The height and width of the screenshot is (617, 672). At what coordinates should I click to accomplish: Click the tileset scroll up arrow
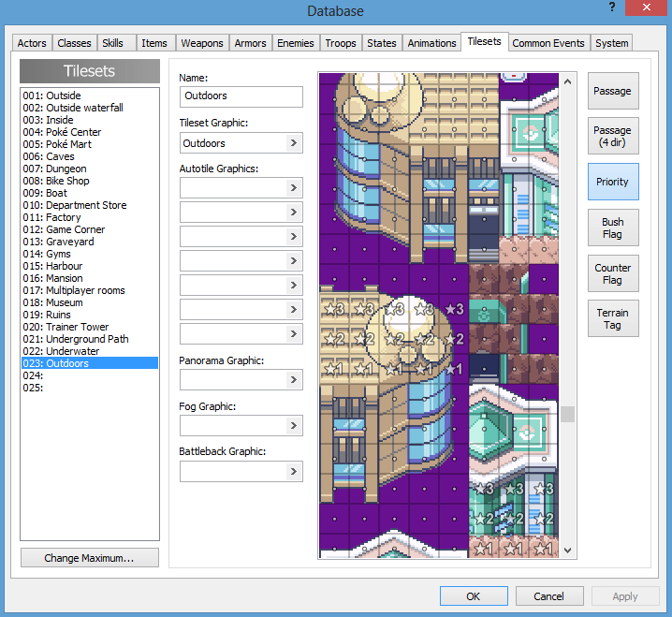coord(567,81)
